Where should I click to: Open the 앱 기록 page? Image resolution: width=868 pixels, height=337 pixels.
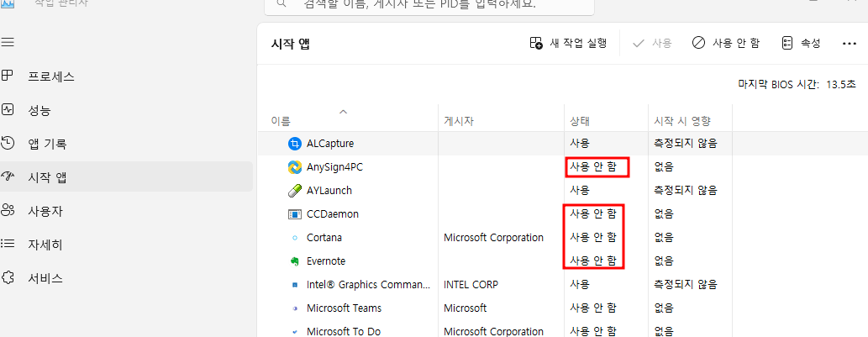[126, 144]
